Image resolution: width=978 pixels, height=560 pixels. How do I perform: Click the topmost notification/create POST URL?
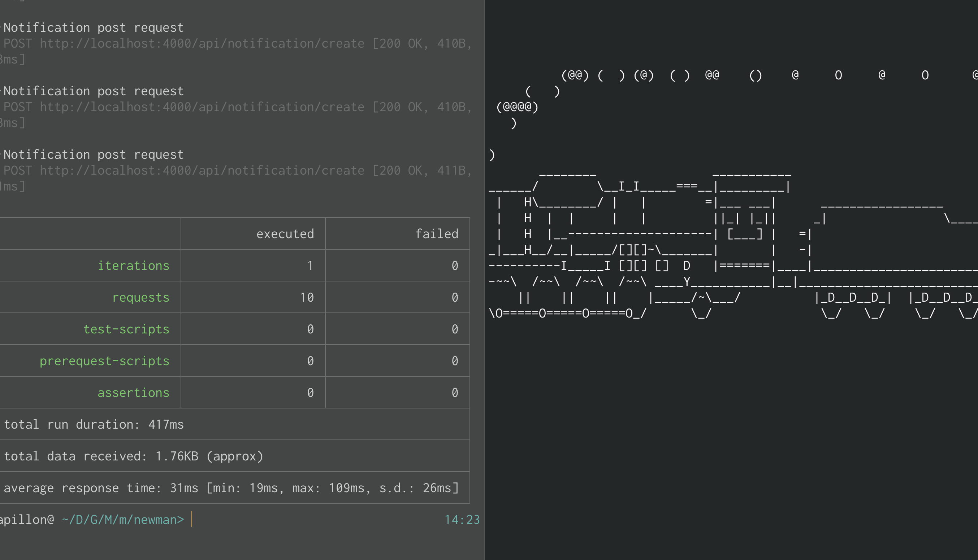202,43
